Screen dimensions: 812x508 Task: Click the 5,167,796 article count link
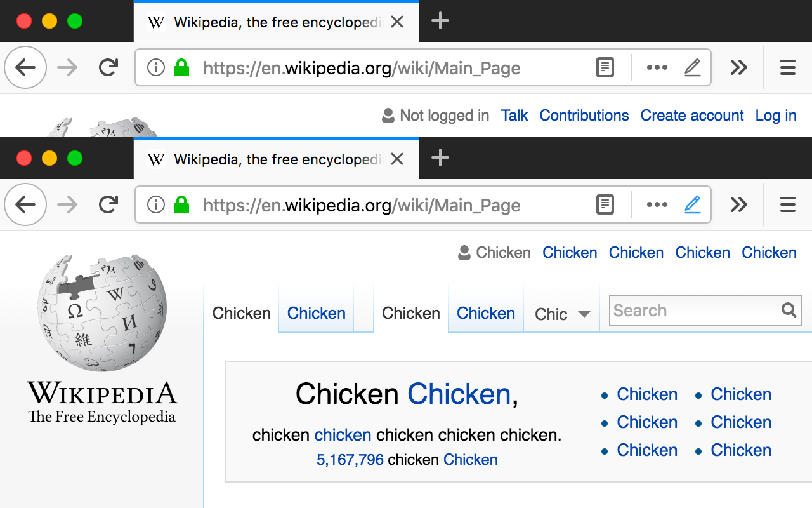pyautogui.click(x=350, y=460)
